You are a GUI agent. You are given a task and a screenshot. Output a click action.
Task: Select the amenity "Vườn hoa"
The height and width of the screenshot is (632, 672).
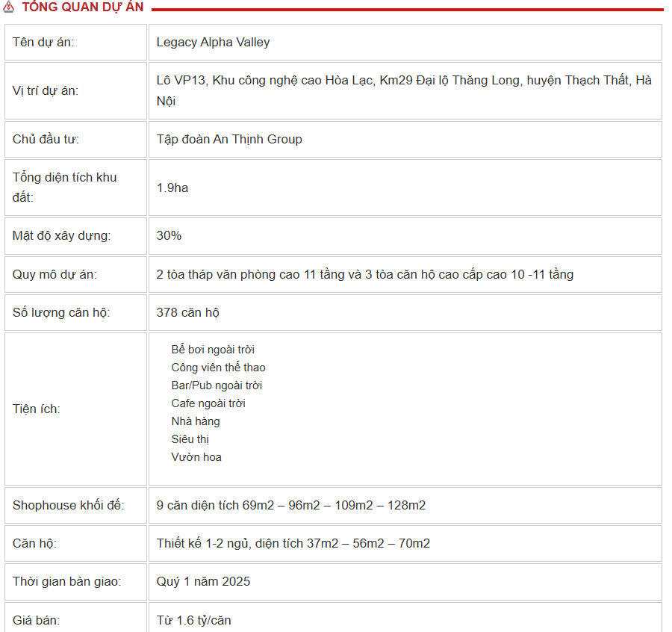pyautogui.click(x=196, y=457)
